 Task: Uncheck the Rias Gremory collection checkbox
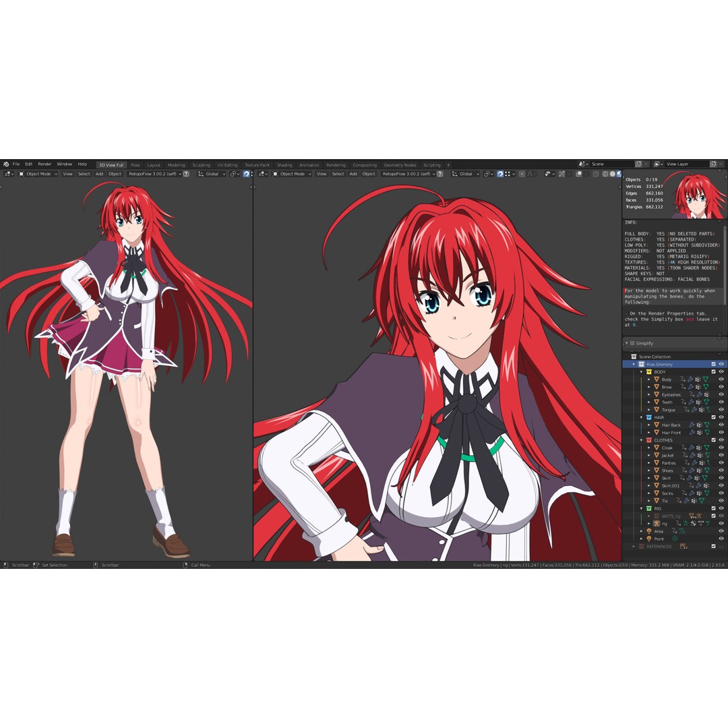[x=714, y=364]
